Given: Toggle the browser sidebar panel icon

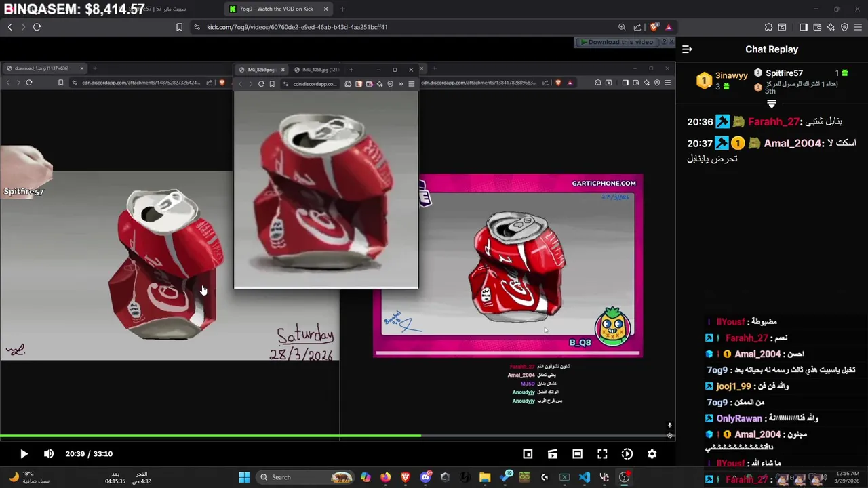Looking at the screenshot, I should 804,27.
